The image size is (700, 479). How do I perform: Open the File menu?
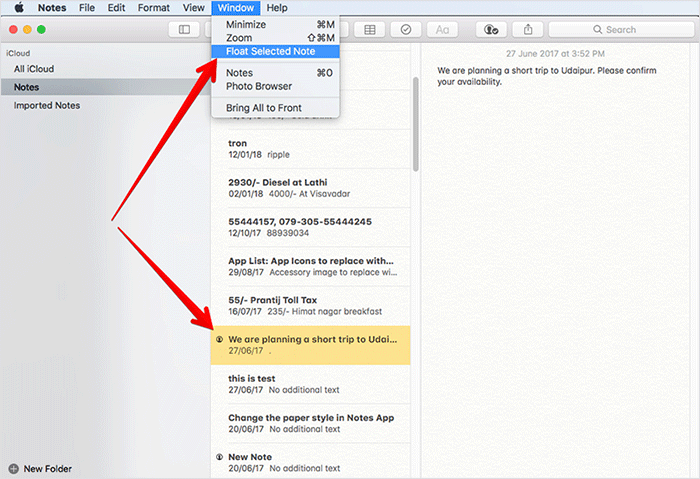[x=87, y=8]
